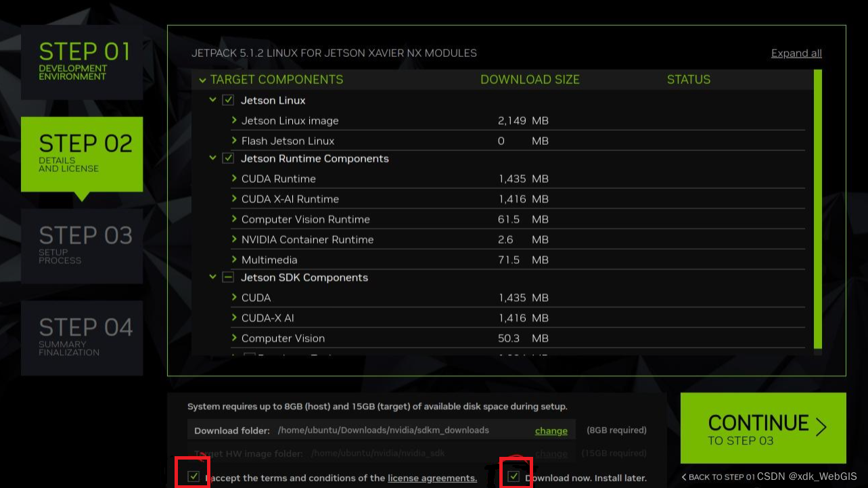Select the Flash Jetson Linux label
This screenshot has height=488, width=868.
tap(288, 141)
